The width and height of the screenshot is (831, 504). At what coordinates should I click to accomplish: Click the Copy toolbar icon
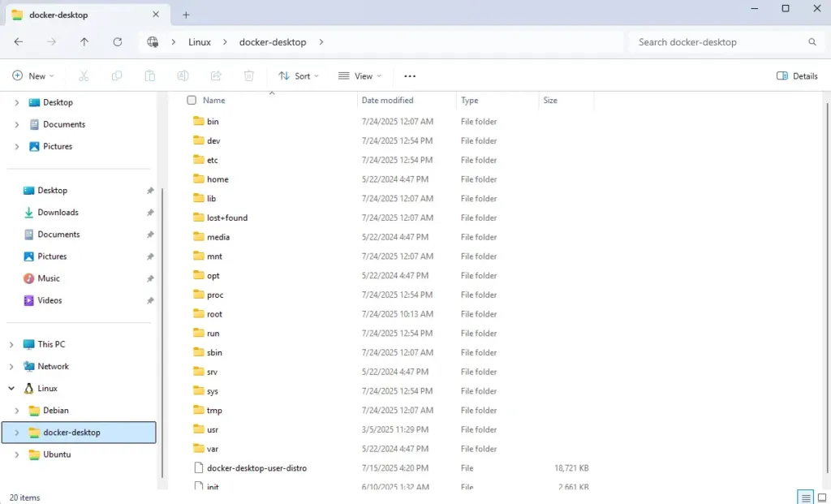(x=117, y=75)
